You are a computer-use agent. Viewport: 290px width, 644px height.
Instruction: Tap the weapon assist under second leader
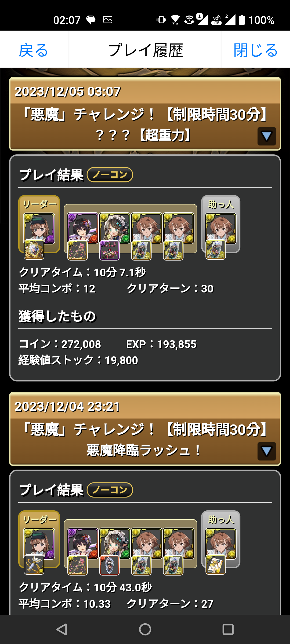[34, 565]
